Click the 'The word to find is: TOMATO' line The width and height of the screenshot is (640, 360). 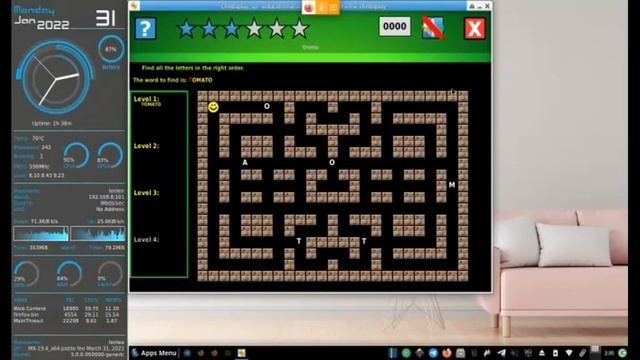(x=173, y=80)
